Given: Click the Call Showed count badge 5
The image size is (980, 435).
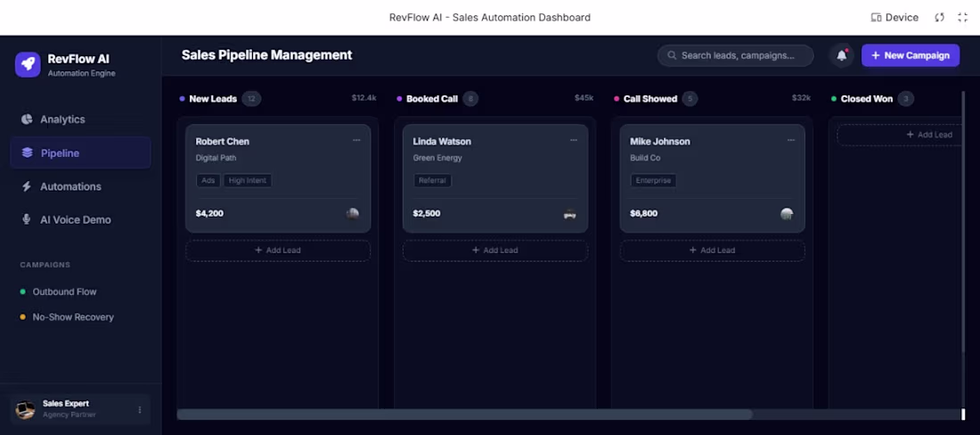Looking at the screenshot, I should click(x=690, y=99).
